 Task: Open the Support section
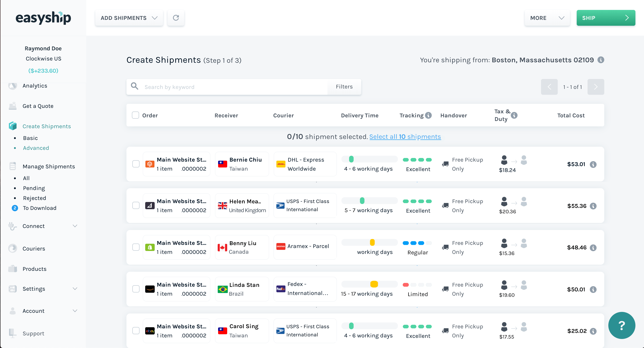(x=33, y=333)
